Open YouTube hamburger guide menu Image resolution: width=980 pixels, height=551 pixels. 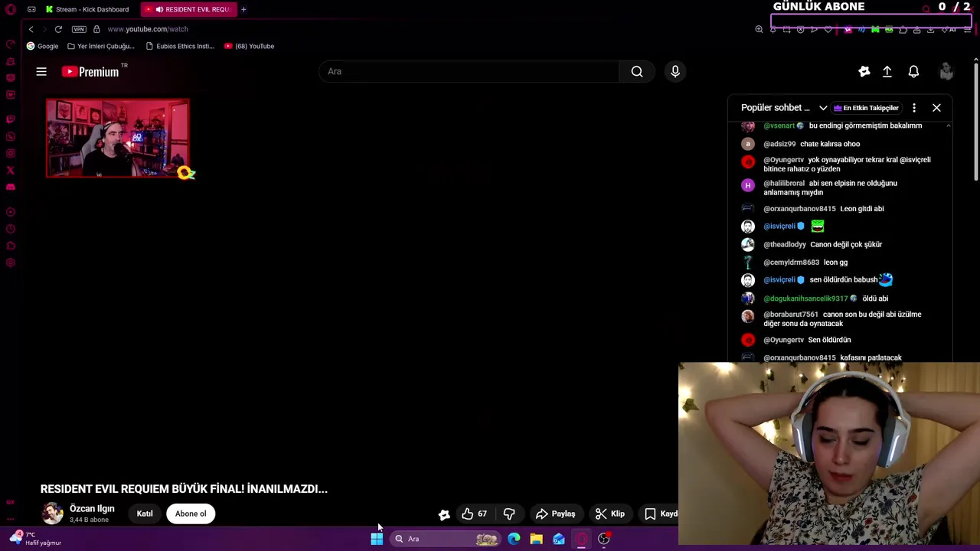pyautogui.click(x=41, y=71)
